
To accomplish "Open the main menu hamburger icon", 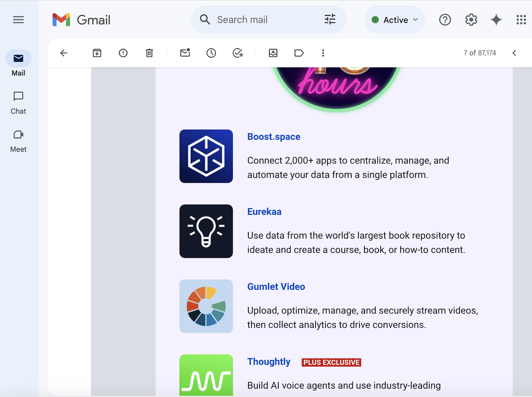I will pyautogui.click(x=18, y=20).
